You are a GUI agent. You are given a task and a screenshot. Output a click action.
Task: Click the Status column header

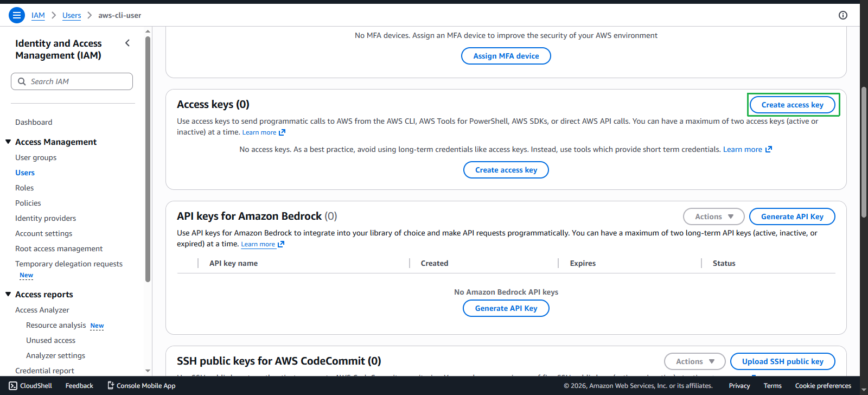(724, 263)
